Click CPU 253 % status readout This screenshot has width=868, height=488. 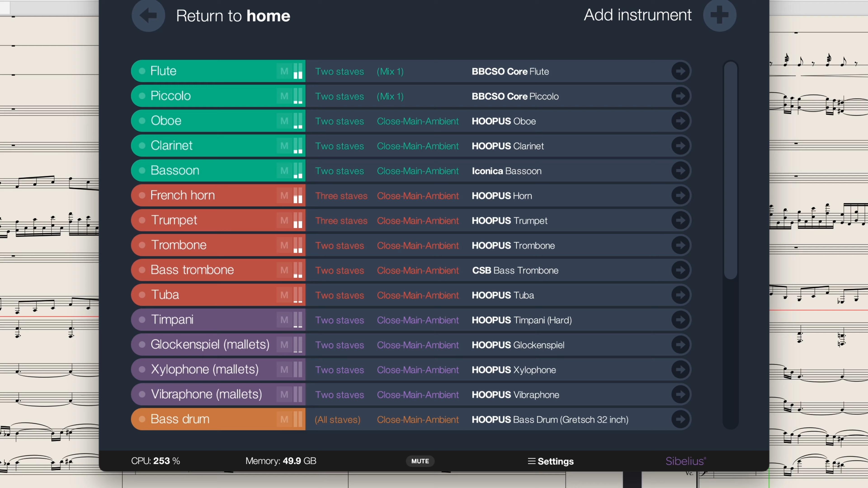(155, 461)
